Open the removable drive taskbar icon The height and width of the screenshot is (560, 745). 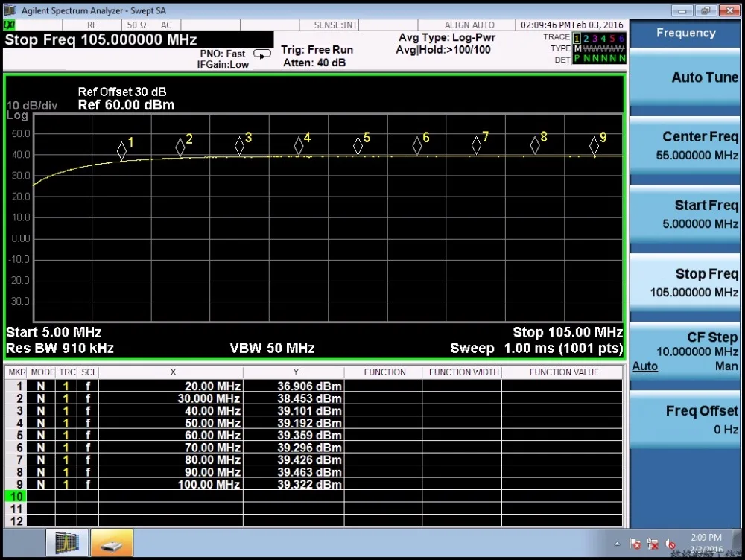112,542
